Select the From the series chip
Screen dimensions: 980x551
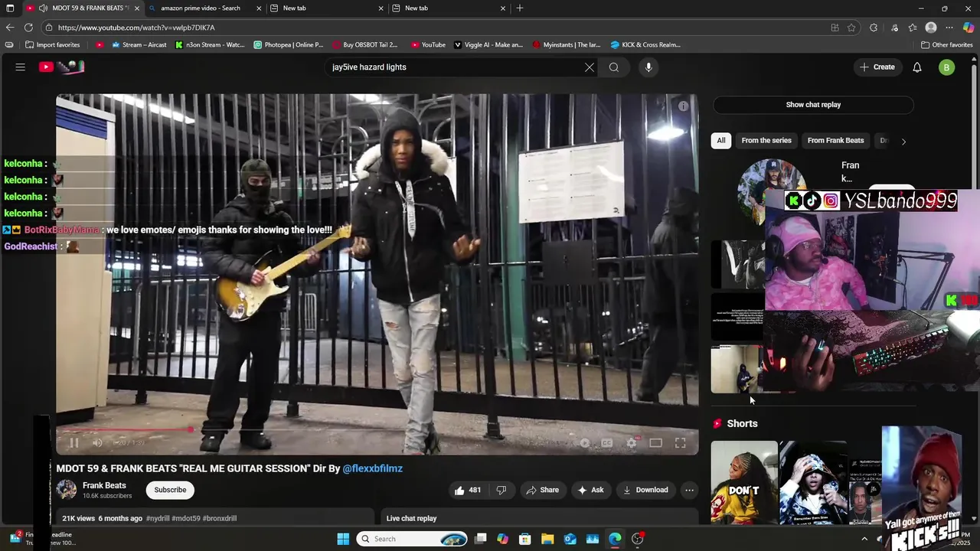coord(766,141)
